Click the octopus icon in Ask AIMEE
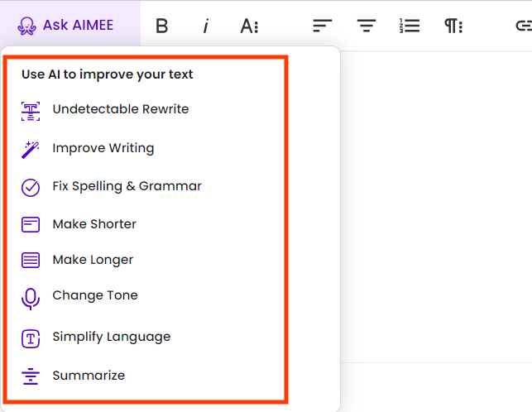Image resolution: width=532 pixels, height=412 pixels. [x=26, y=26]
